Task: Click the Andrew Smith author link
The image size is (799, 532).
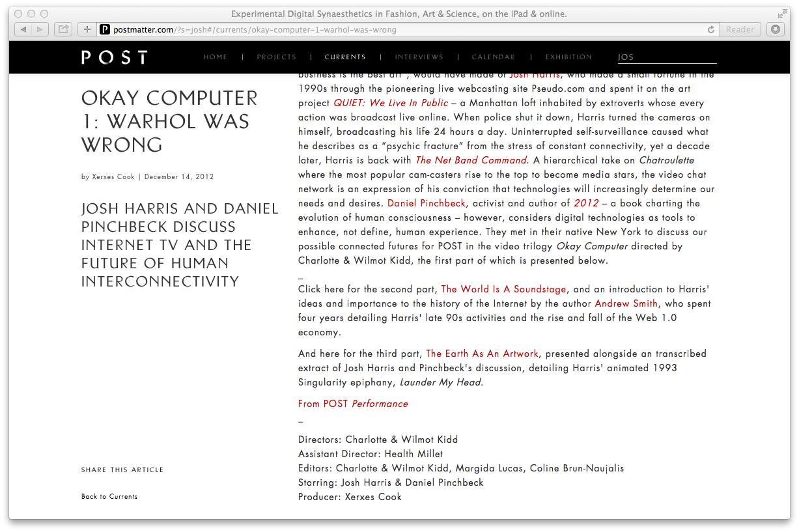Action: [x=626, y=303]
